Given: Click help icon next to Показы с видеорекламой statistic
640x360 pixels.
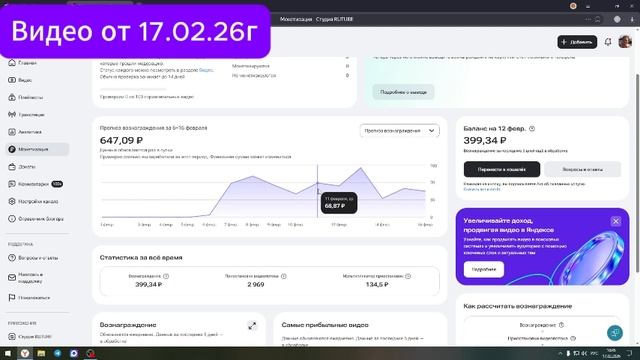Looking at the screenshot, I should coord(284,276).
